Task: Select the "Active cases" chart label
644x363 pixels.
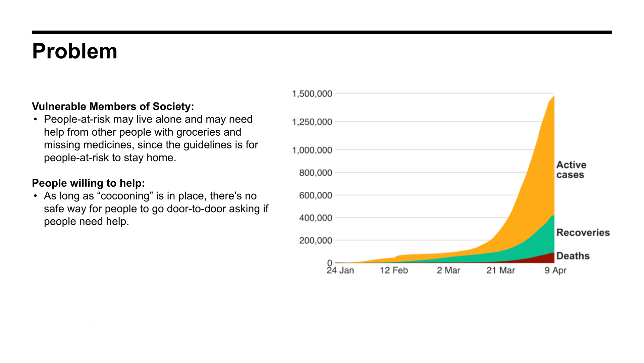Action: coord(571,170)
